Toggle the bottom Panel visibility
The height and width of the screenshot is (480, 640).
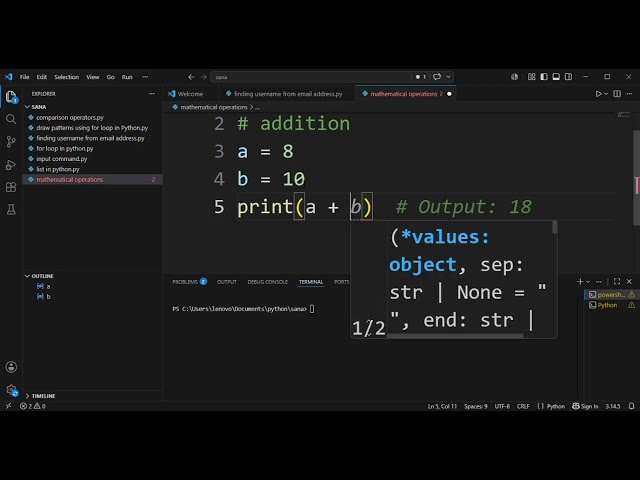tap(556, 77)
